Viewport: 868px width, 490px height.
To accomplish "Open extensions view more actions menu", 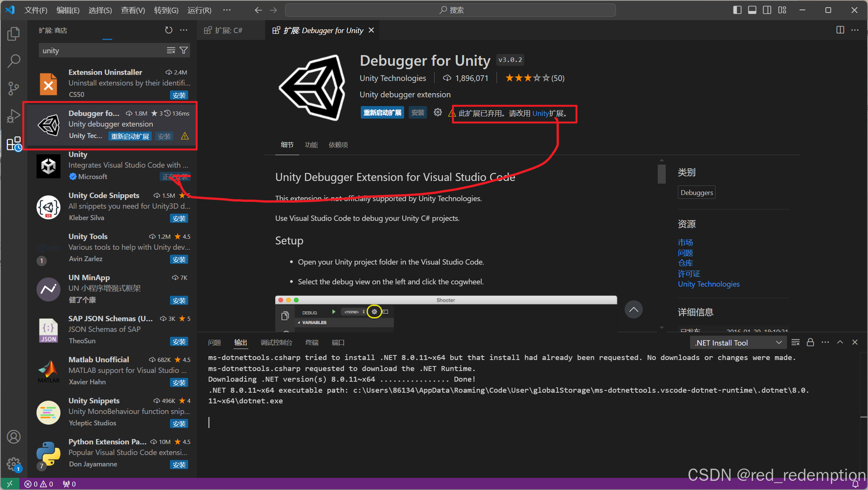I will click(184, 30).
